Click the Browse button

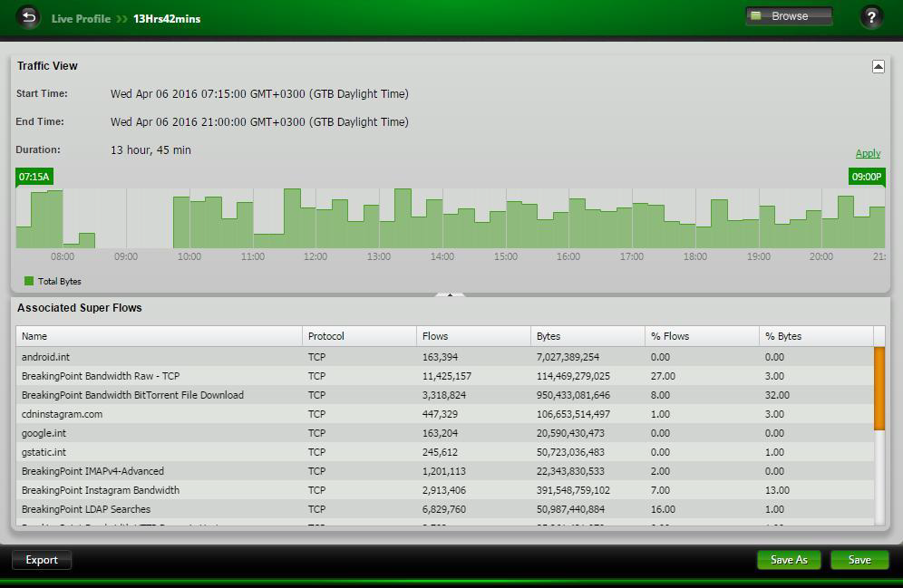coord(789,16)
